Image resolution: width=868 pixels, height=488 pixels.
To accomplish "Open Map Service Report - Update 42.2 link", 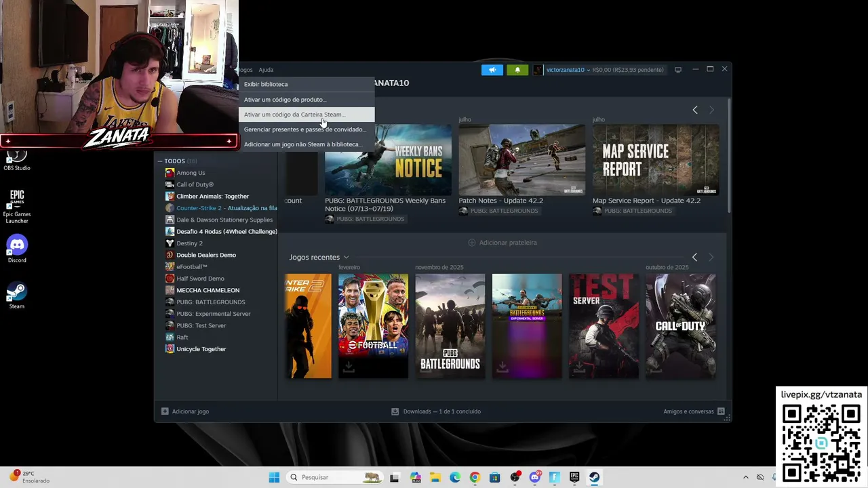I will click(646, 201).
